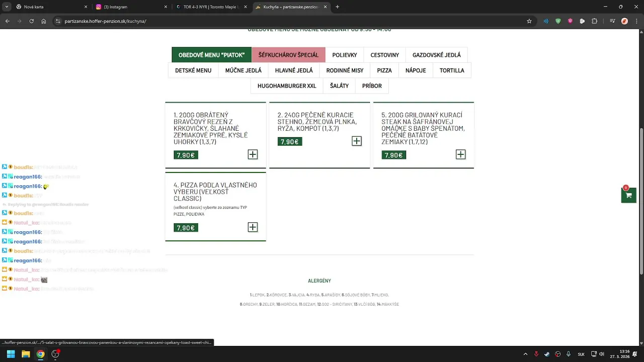This screenshot has height=362, width=644.
Task: Click the blue sound waves extension icon
Action: (x=546, y=21)
